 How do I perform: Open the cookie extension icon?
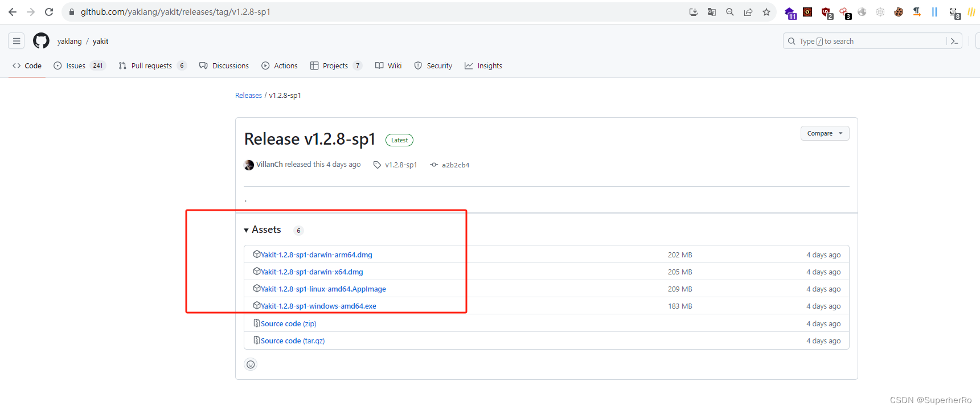pyautogui.click(x=899, y=12)
